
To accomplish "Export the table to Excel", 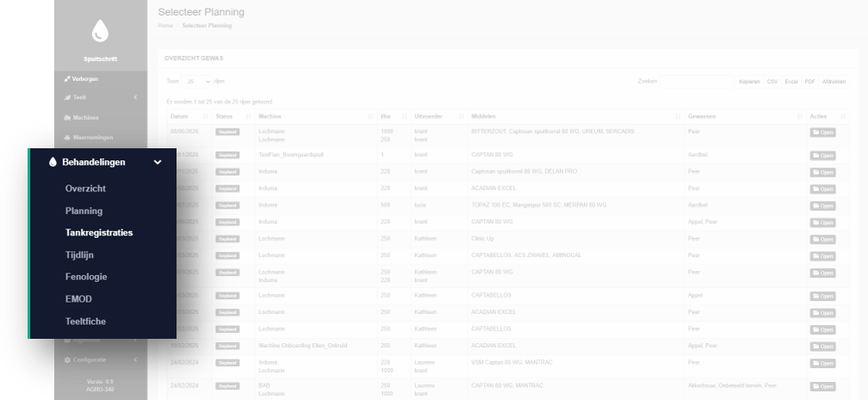I will coord(791,82).
